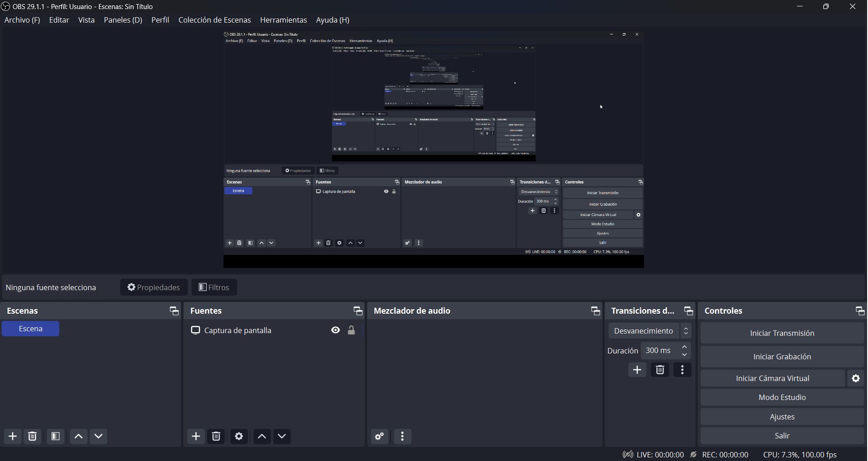Open Desvanecimiento transition dropdown
The image size is (868, 461).
(650, 331)
